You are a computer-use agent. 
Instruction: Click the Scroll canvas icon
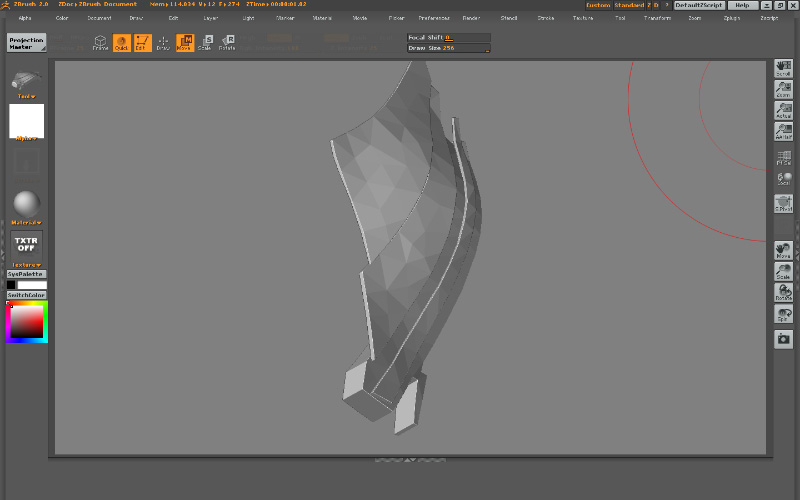point(784,68)
